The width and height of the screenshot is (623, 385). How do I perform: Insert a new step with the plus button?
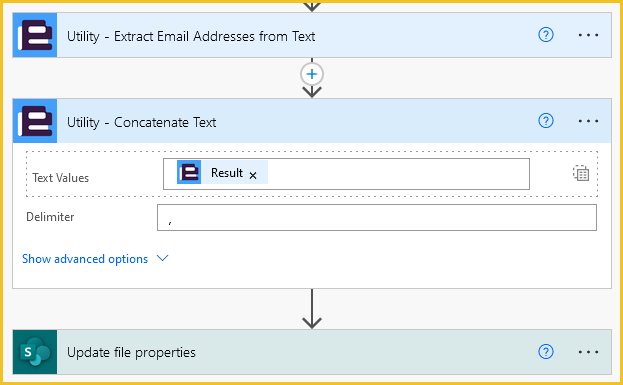[312, 74]
